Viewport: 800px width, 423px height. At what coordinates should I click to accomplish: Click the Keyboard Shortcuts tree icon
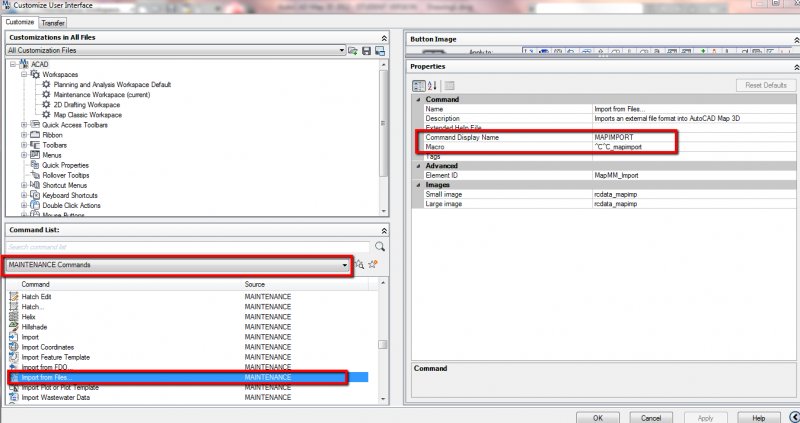[35, 195]
